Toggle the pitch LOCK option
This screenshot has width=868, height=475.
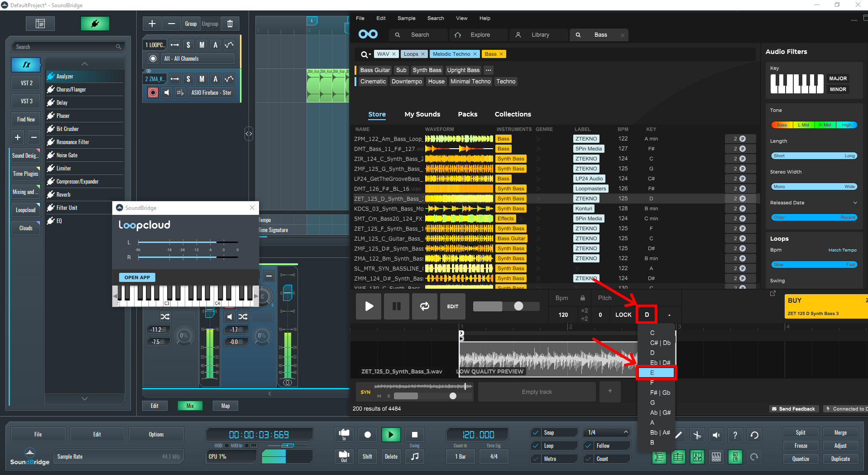(623, 315)
